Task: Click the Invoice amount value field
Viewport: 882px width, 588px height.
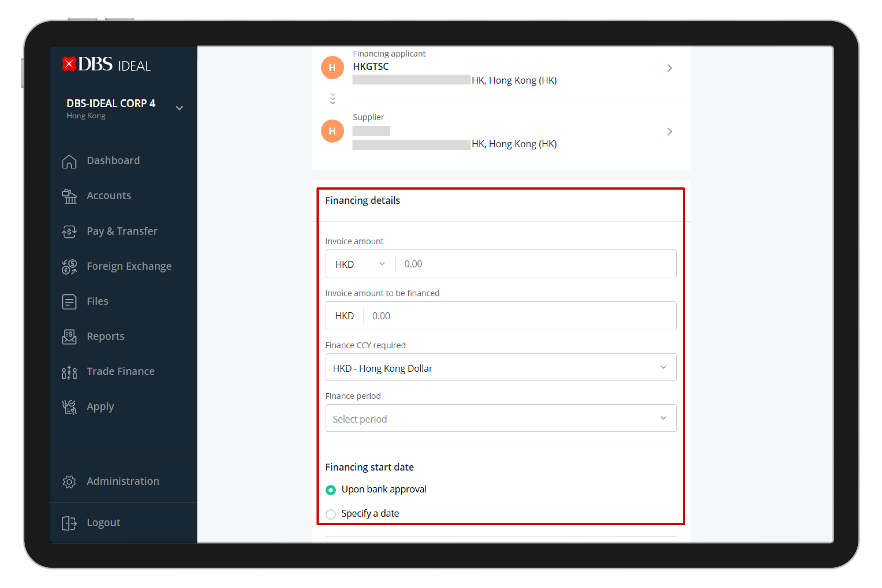Action: pyautogui.click(x=536, y=264)
